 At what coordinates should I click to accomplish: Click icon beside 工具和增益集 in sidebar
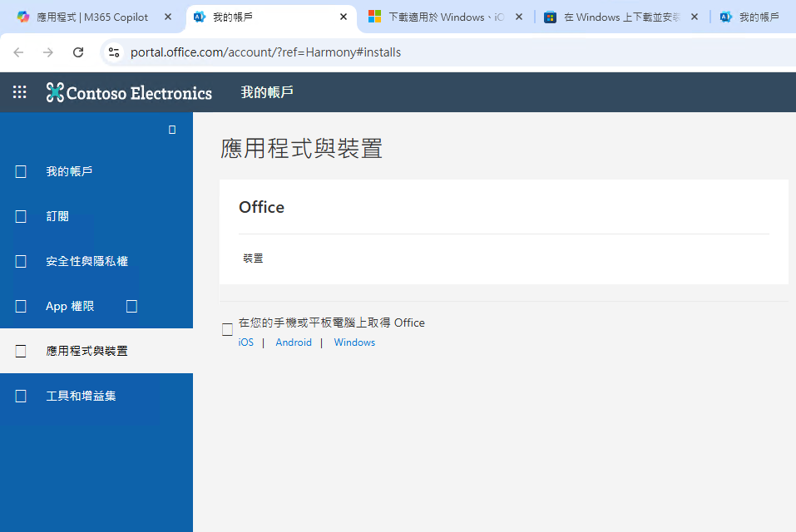click(21, 396)
